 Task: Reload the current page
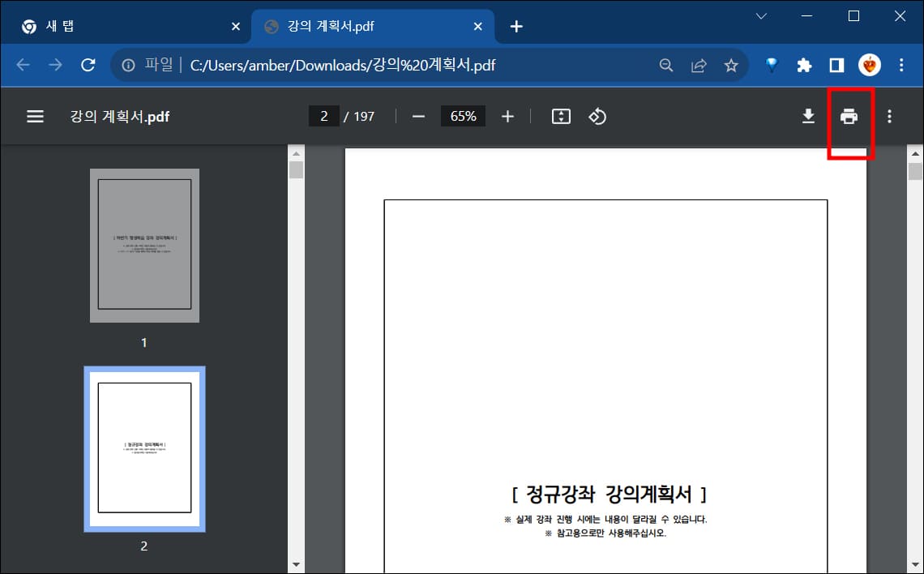point(88,66)
